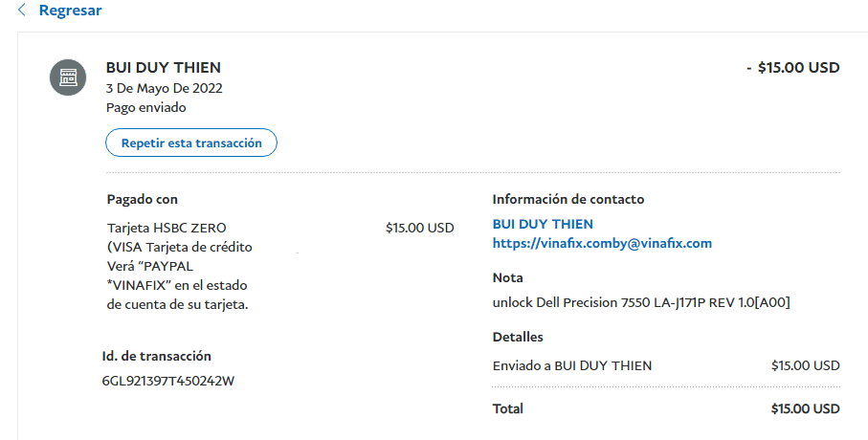Click the BUI DUY THIEN header name

point(163,68)
